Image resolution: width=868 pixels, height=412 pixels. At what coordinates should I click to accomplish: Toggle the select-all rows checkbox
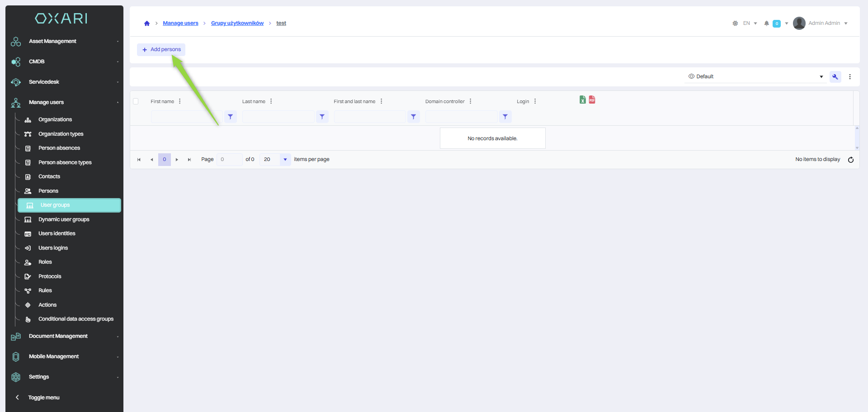click(136, 101)
